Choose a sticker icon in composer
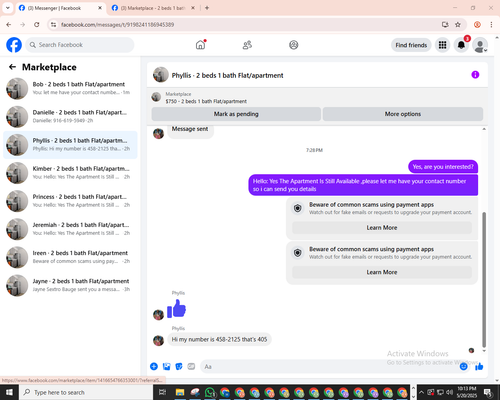Screen dimensions: 500x400 click(x=179, y=366)
